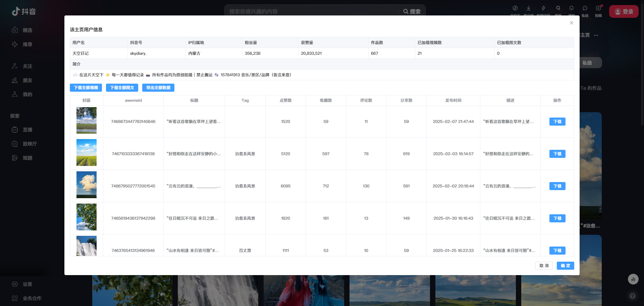Click the search input field
Screen dimensions: 644x306
tap(312, 11)
